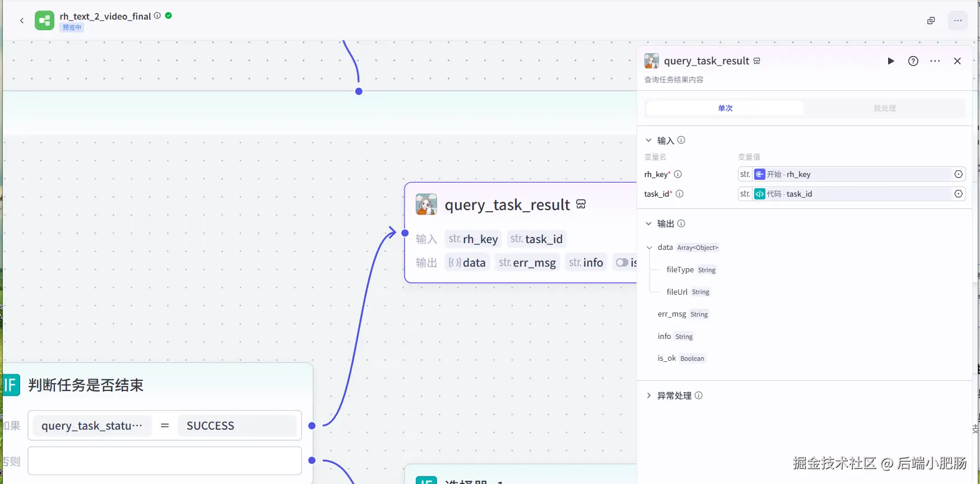This screenshot has height=484, width=980.
Task: Click the duplicate-window icon in the top bar
Action: click(x=931, y=21)
